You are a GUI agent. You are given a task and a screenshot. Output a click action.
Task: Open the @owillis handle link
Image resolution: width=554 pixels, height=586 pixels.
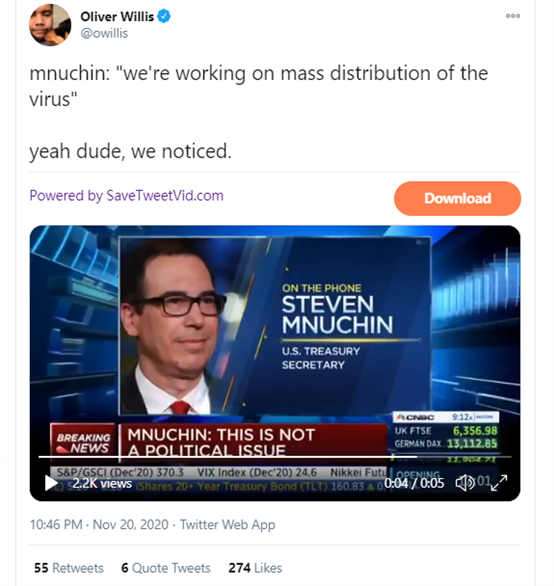pos(104,33)
